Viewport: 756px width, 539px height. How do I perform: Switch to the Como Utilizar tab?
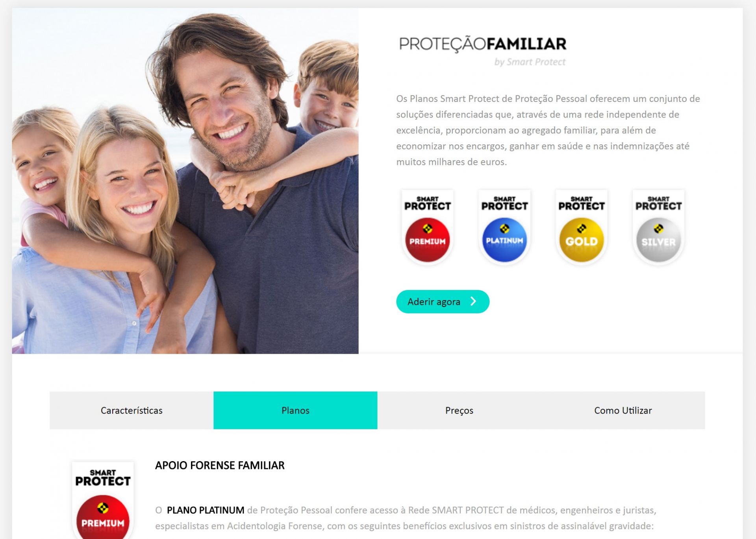[x=623, y=410]
